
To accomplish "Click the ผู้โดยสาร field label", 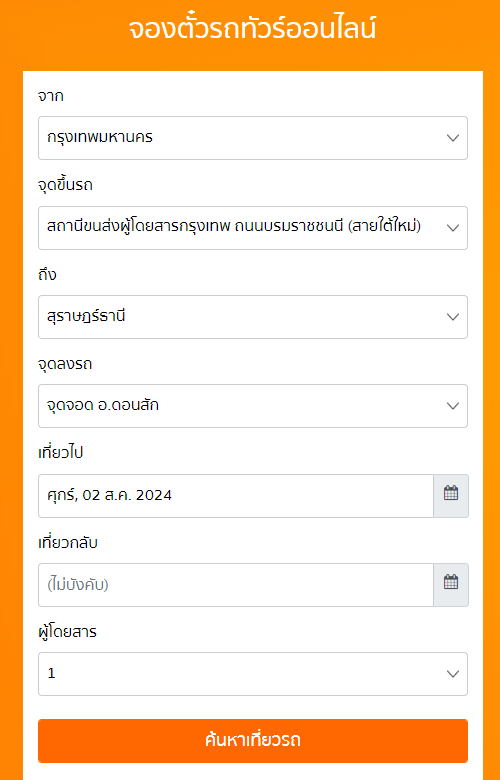I will pos(67,632).
